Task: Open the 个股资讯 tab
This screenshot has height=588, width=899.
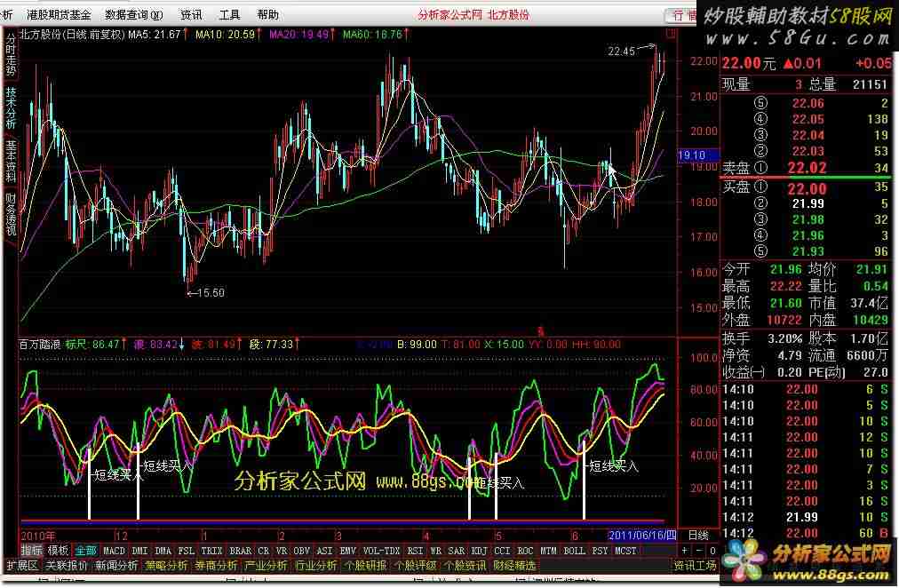Action: (x=465, y=566)
